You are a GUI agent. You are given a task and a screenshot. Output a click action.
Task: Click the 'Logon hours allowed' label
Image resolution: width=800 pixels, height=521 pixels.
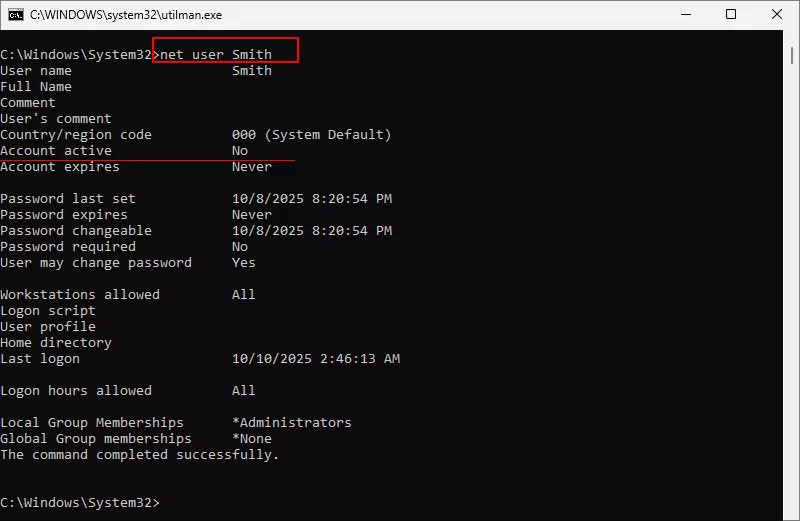click(x=76, y=391)
